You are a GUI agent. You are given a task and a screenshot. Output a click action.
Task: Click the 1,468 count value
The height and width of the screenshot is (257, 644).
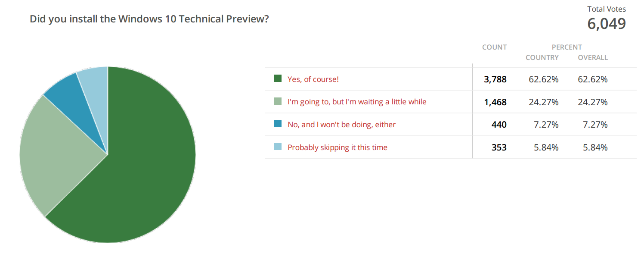tap(495, 102)
